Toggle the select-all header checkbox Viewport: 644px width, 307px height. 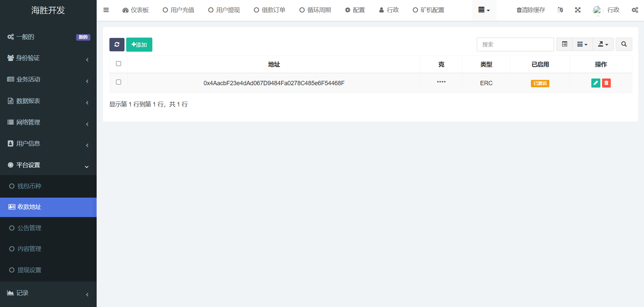[118, 64]
